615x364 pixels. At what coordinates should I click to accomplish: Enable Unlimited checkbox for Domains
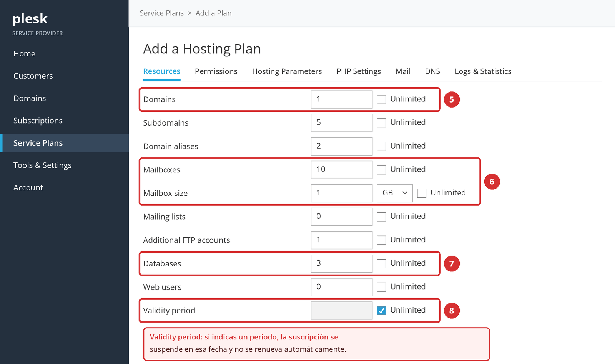(381, 99)
